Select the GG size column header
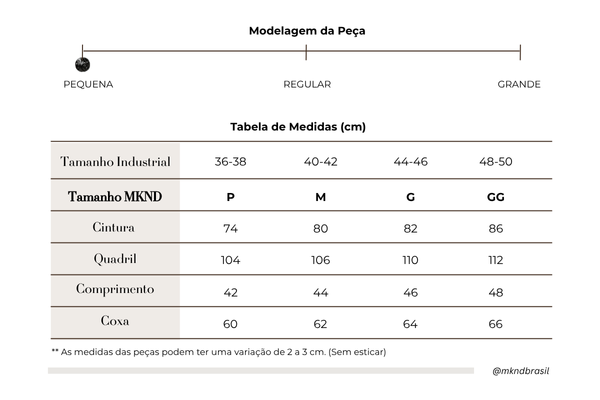Screen dimensions: 600x400 click(x=495, y=197)
